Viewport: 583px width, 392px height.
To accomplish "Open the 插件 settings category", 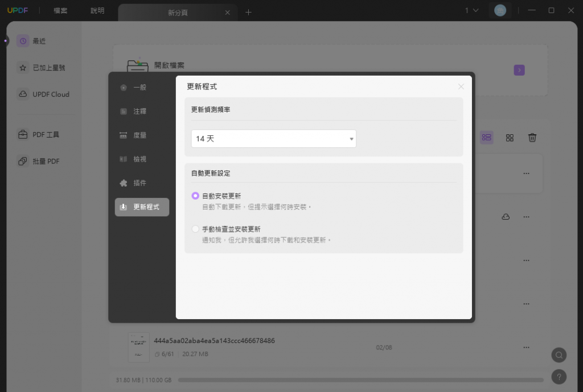I will 141,183.
